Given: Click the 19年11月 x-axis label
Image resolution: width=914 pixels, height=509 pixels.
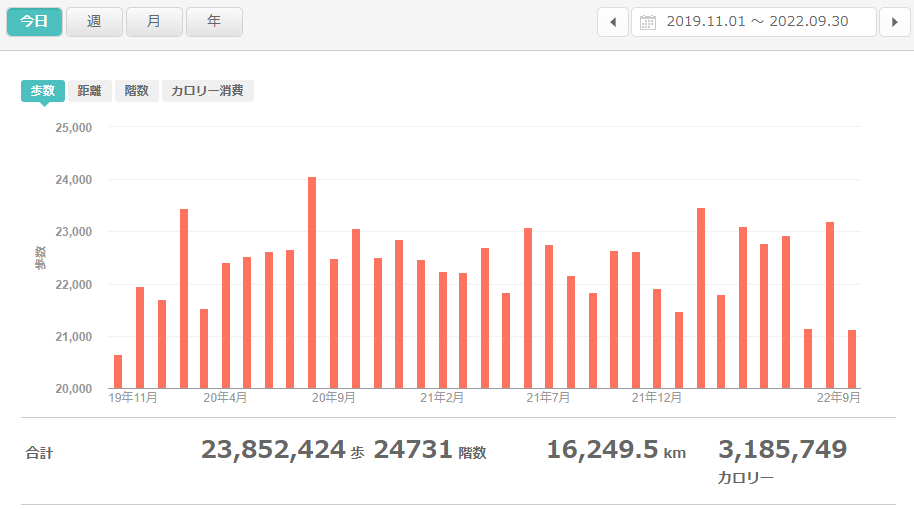Looking at the screenshot, I should click(x=133, y=398).
